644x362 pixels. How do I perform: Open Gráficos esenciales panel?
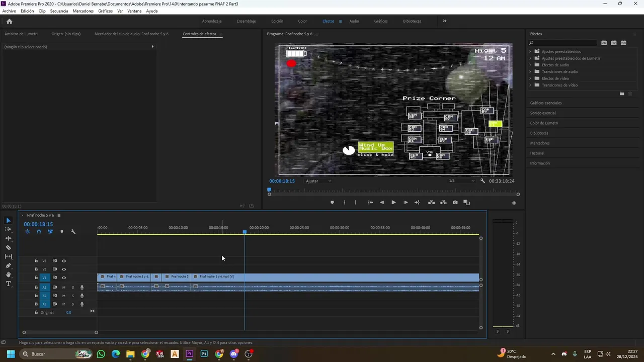tap(546, 103)
